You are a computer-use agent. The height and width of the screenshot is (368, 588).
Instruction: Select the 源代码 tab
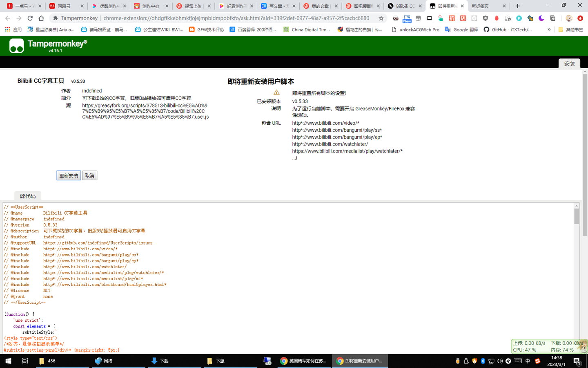click(x=28, y=196)
